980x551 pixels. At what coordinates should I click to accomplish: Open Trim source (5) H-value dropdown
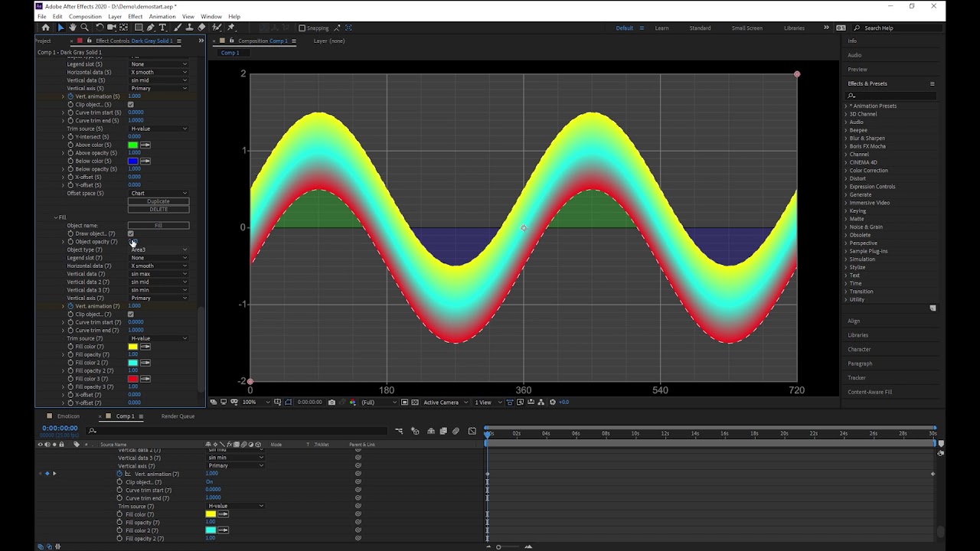(x=158, y=129)
